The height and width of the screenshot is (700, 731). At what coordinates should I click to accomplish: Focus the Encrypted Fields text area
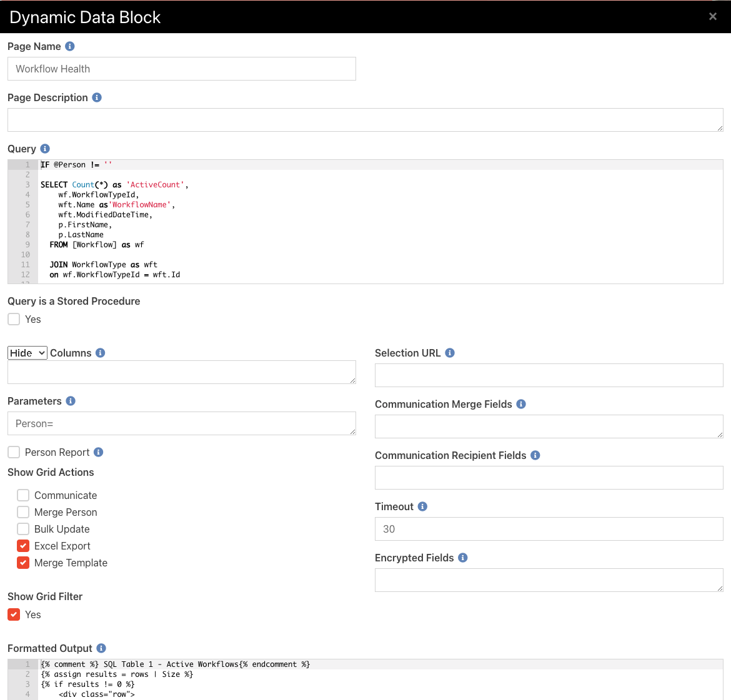pyautogui.click(x=549, y=580)
